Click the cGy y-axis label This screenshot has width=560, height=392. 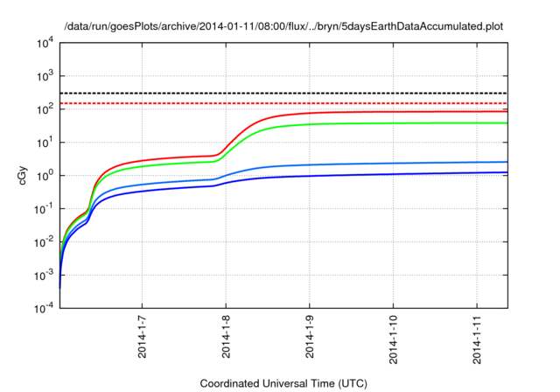(x=24, y=175)
